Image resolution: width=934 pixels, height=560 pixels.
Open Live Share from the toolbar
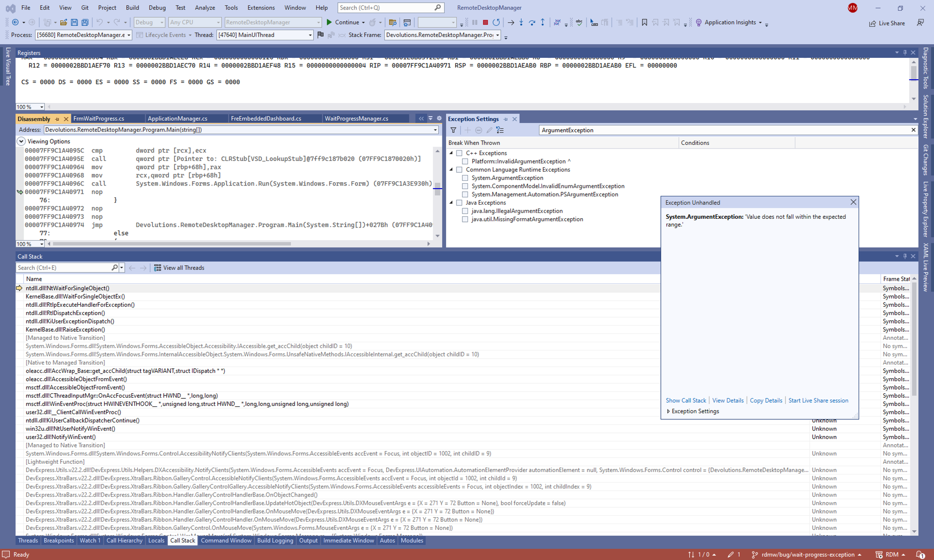[887, 23]
